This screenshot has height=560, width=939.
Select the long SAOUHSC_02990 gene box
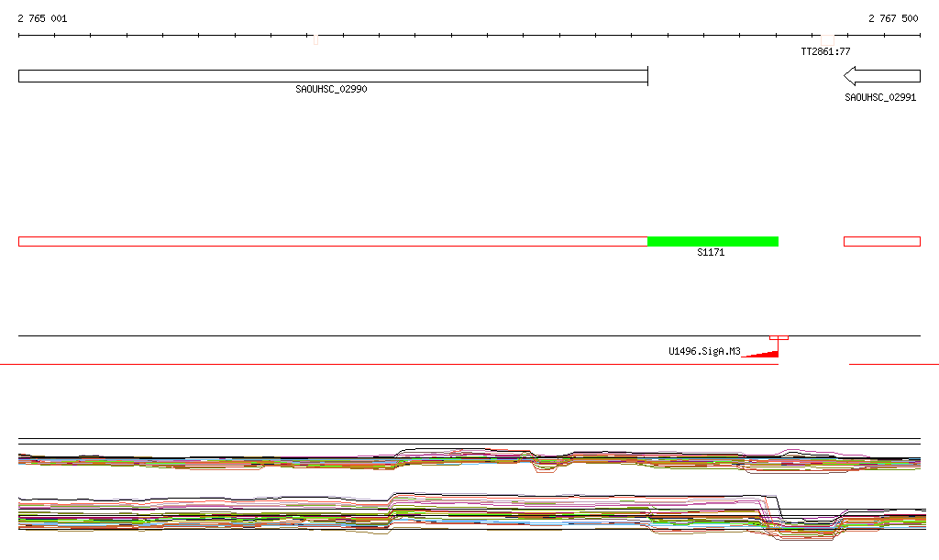(333, 76)
